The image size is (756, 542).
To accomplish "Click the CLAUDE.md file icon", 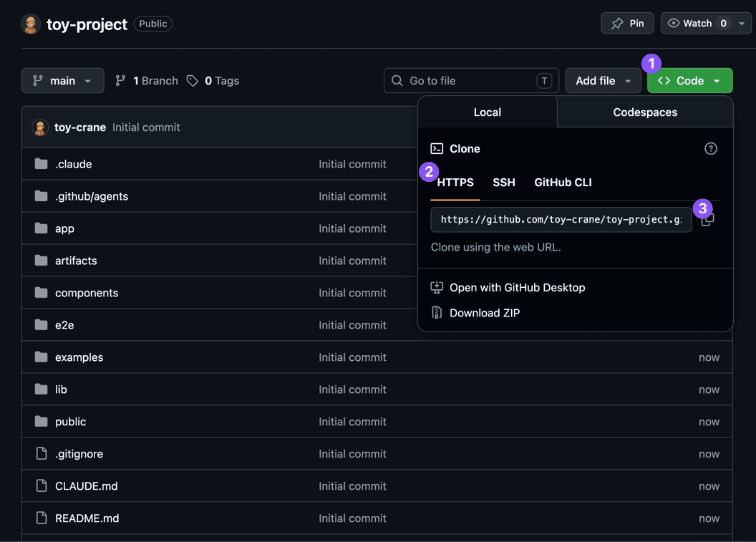I will [42, 485].
